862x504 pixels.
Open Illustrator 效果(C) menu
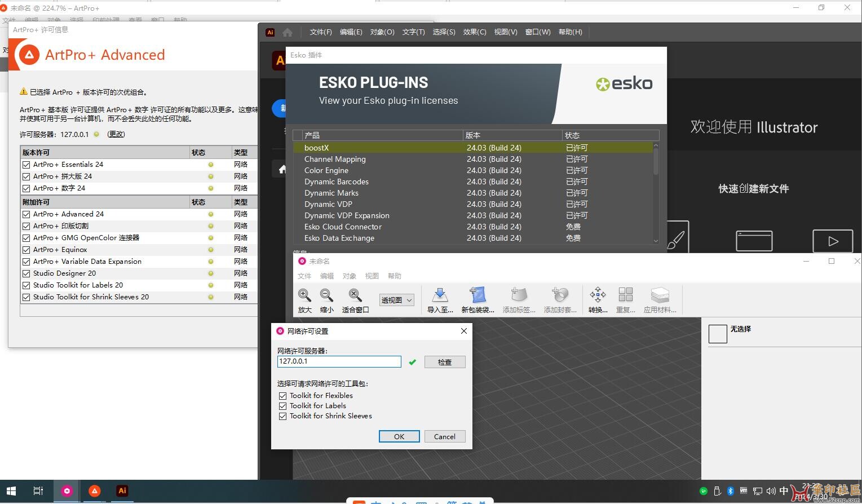[475, 32]
